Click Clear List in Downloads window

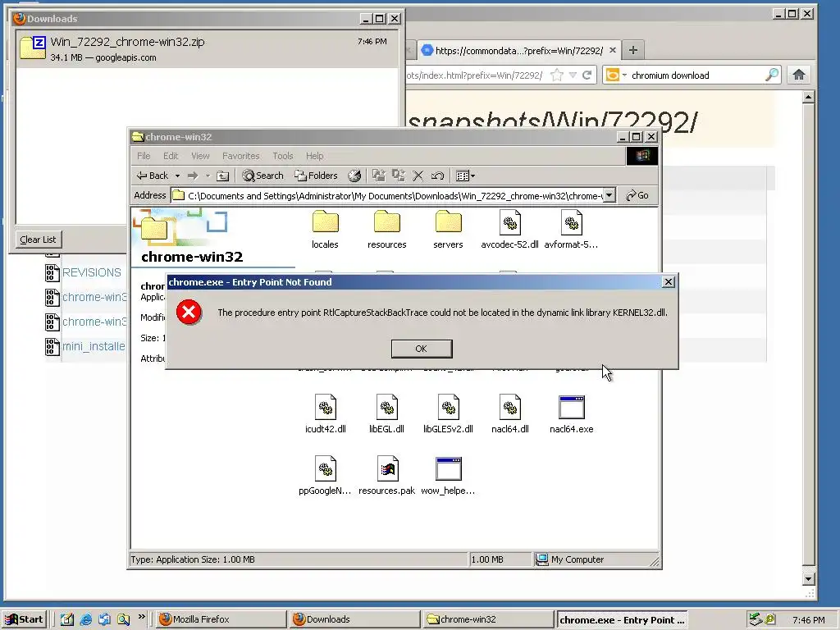point(38,240)
